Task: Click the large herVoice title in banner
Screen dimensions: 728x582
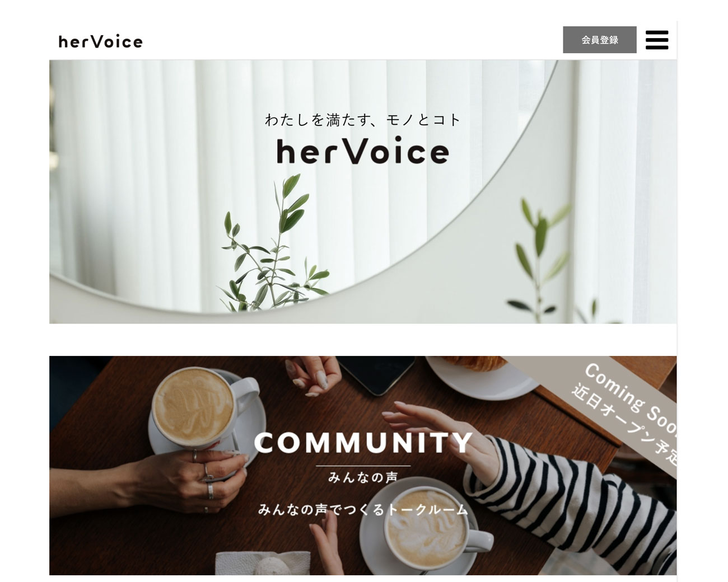Action: [363, 151]
